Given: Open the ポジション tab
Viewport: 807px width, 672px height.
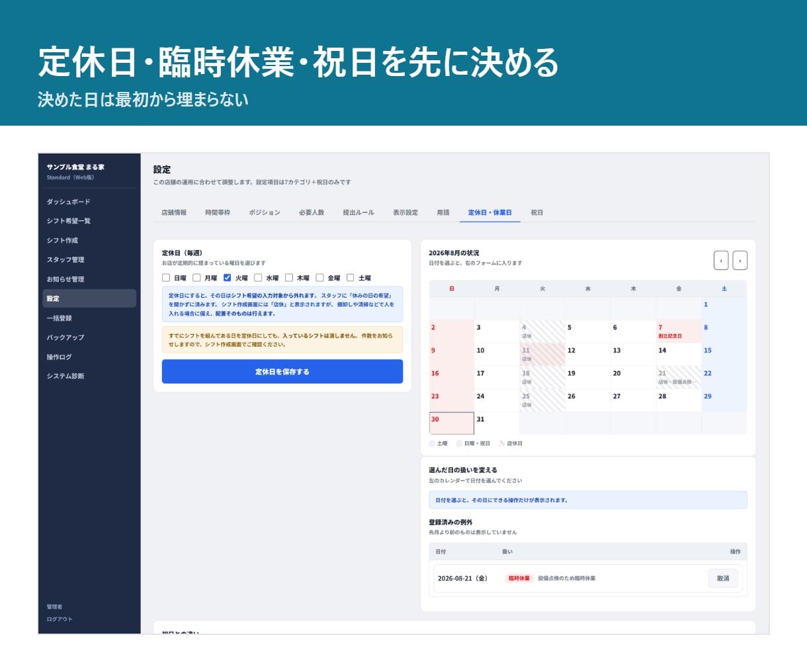Looking at the screenshot, I should click(265, 213).
